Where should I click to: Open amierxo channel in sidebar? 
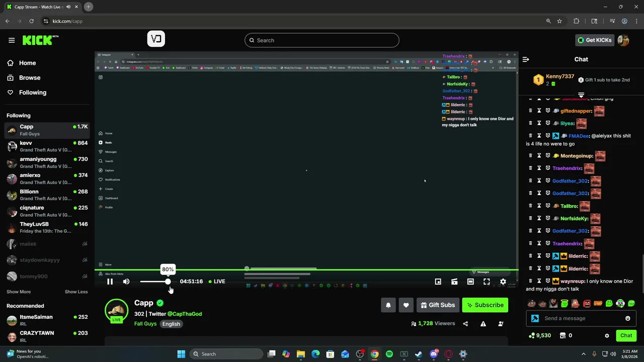click(x=47, y=178)
